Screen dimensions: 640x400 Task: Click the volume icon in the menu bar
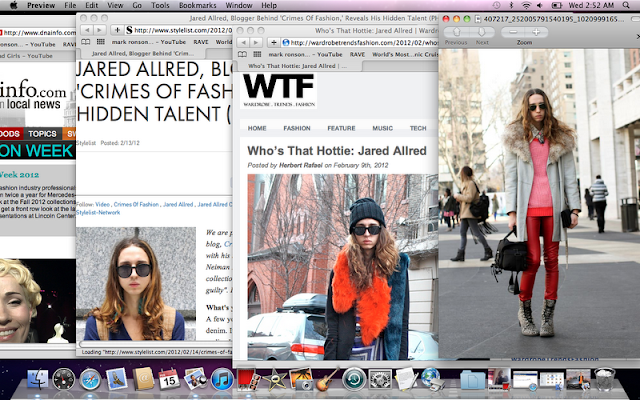click(540, 5)
